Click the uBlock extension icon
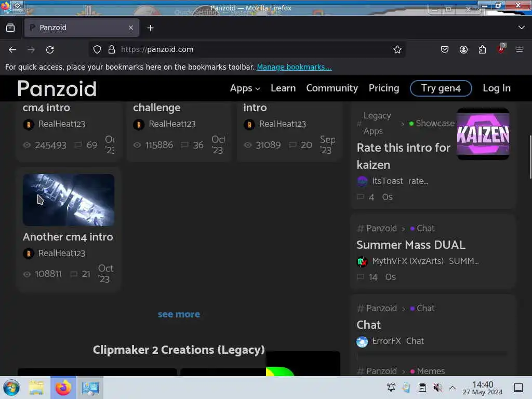 click(501, 49)
